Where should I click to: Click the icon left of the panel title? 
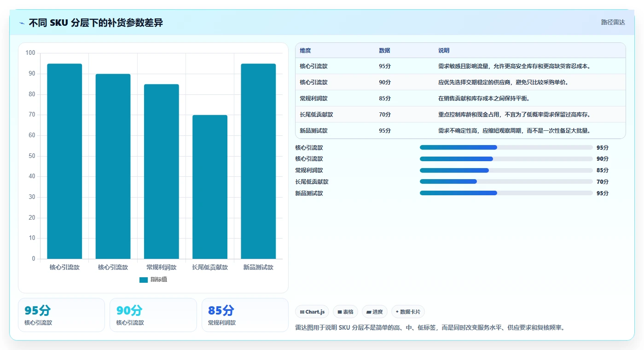tap(22, 23)
